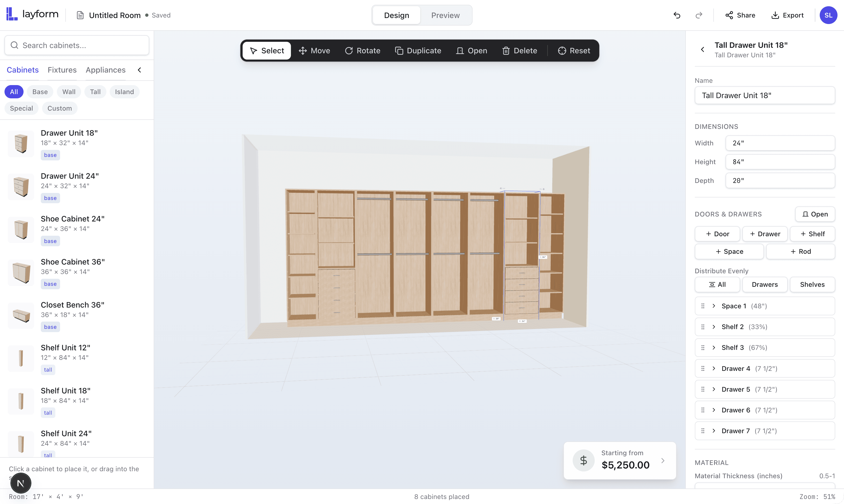Click the Shelf Unit 18" thumbnail
The height and width of the screenshot is (504, 844).
(21, 401)
